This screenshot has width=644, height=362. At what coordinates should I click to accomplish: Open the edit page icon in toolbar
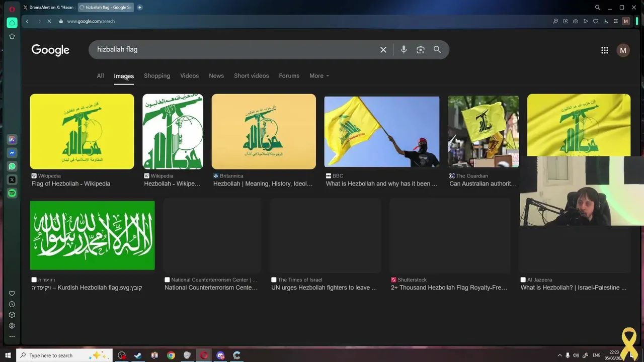(566, 21)
